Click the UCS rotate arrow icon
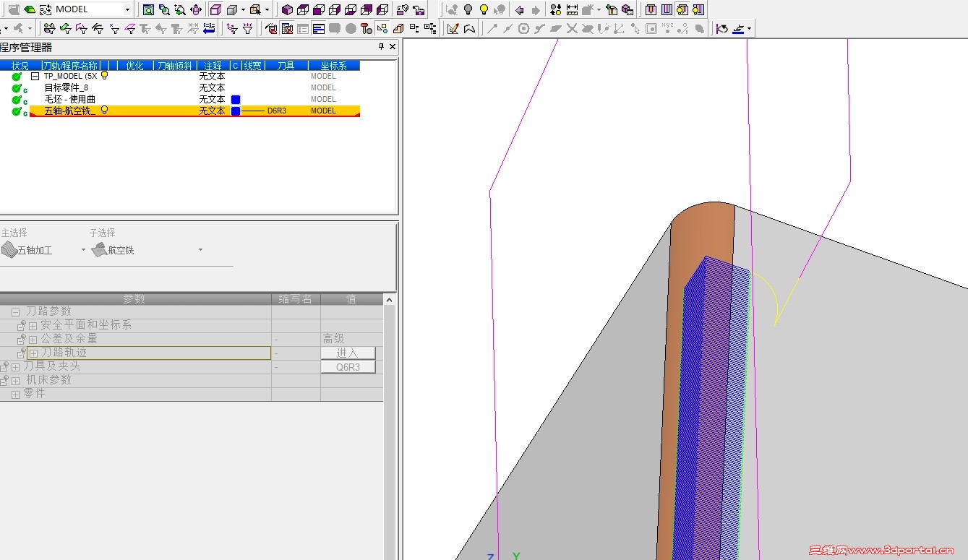Screen dimensions: 968x560 721,29
